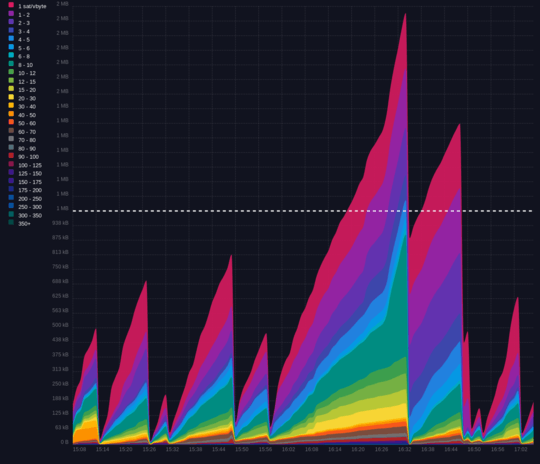Image resolution: width=540 pixels, height=464 pixels.
Task: Select the 350+ legend swatch
Action: point(11,222)
